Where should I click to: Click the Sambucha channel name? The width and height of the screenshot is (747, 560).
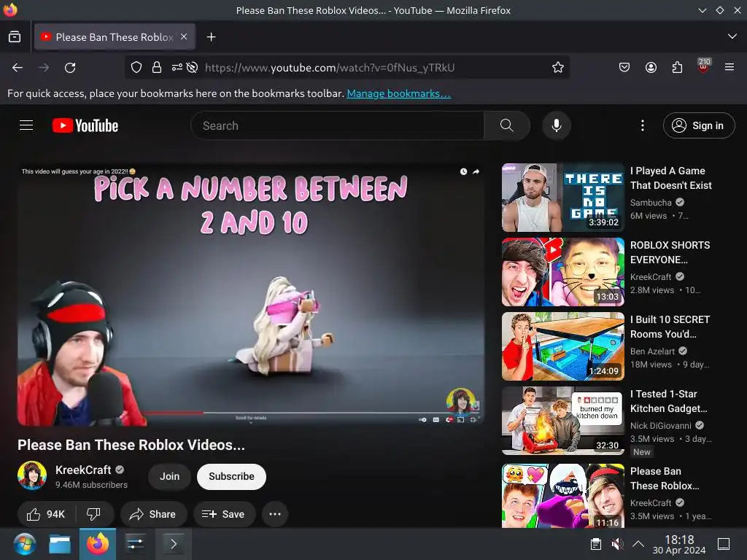(x=651, y=203)
